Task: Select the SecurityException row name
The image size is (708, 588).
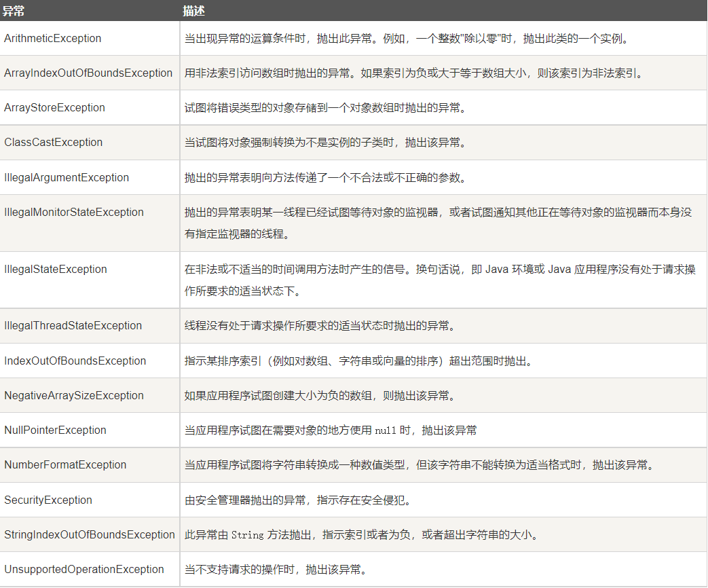Action: tap(48, 500)
